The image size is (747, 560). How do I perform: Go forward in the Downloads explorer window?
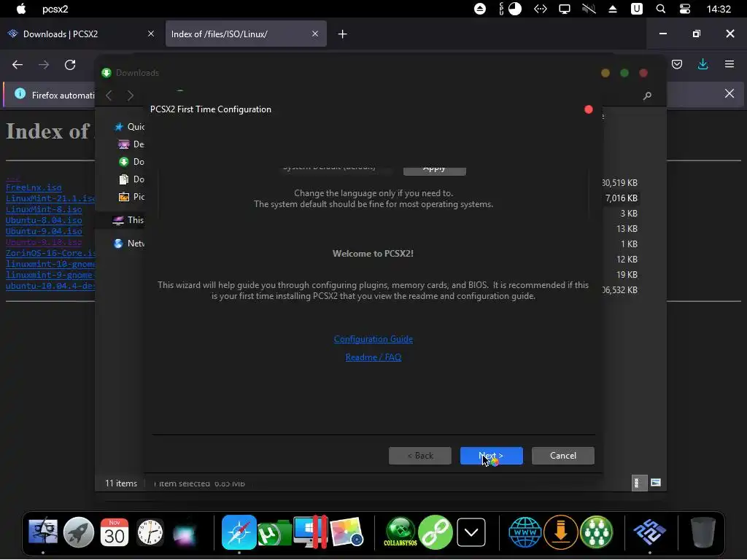coord(130,96)
